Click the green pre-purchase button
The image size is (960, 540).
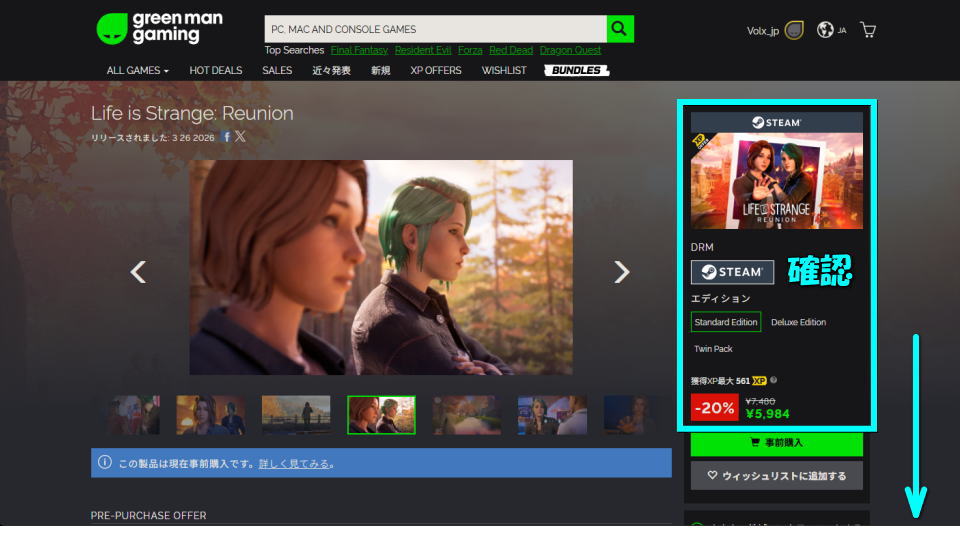(776, 442)
